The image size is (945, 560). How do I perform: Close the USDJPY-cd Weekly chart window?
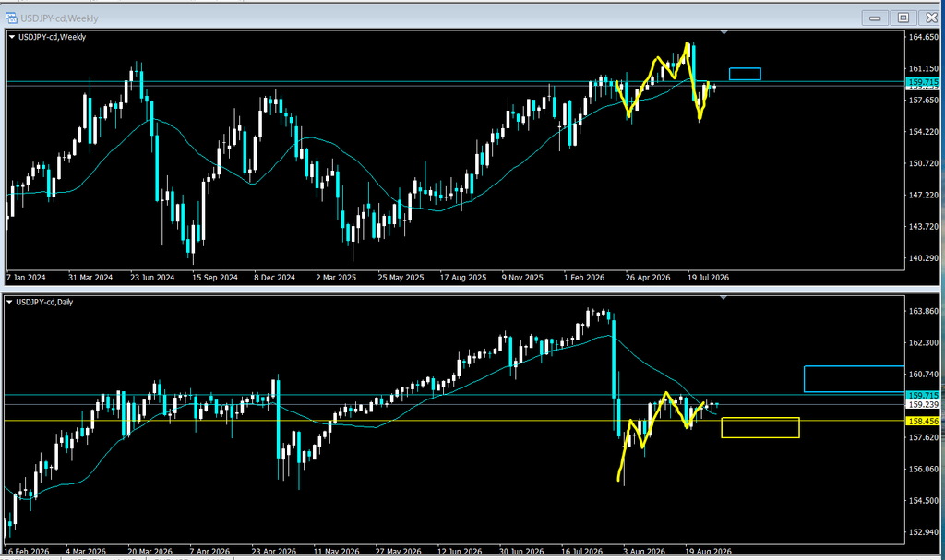coord(929,18)
